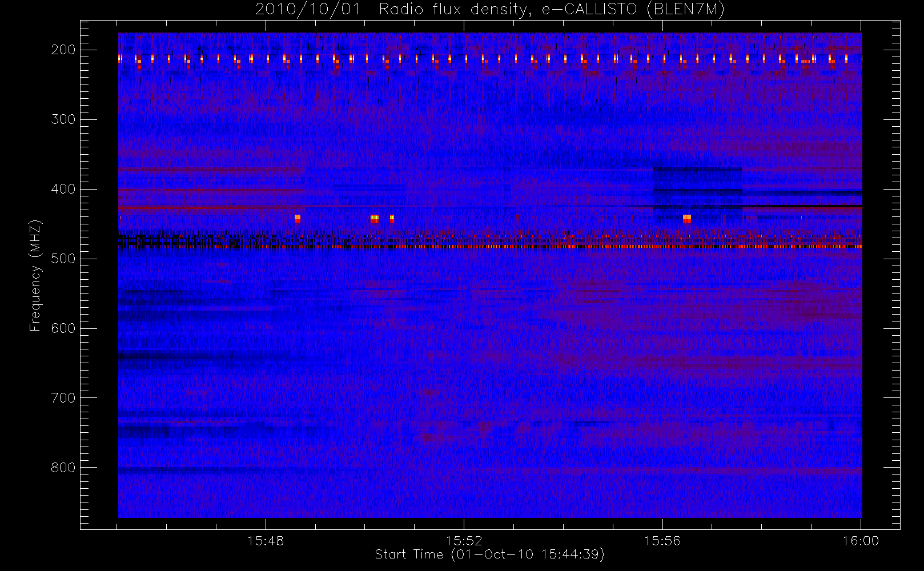
Task: Click the 300 frequency tick label
Action: (63, 119)
